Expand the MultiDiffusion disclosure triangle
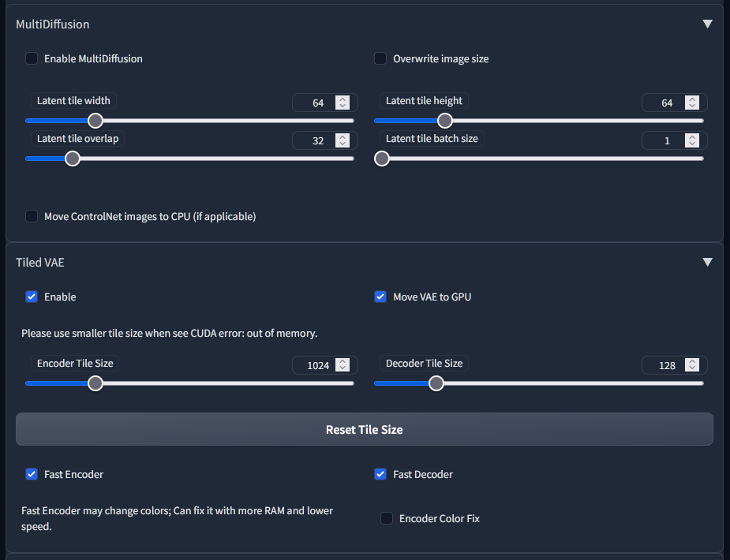 (x=708, y=24)
